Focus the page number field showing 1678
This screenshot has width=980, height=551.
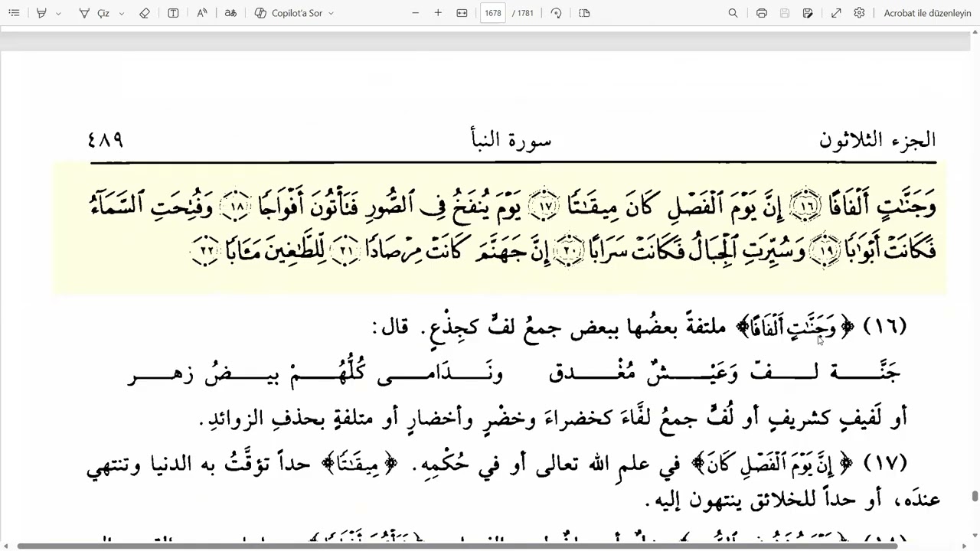pos(493,13)
